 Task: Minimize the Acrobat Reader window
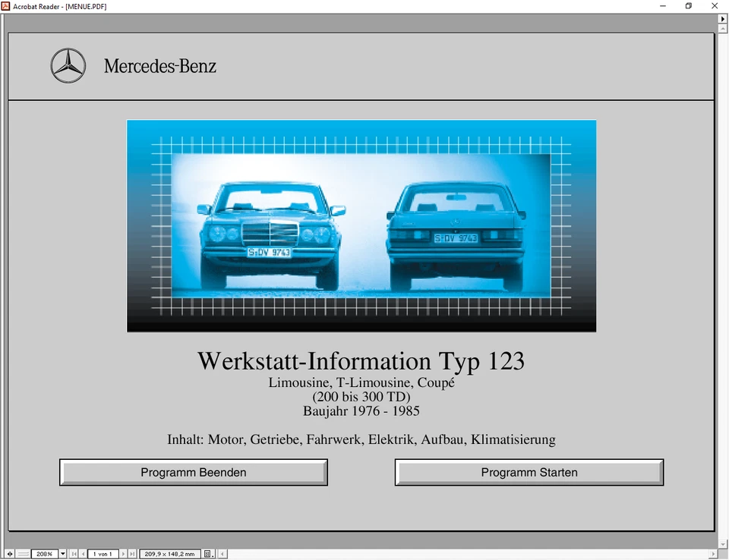click(663, 6)
